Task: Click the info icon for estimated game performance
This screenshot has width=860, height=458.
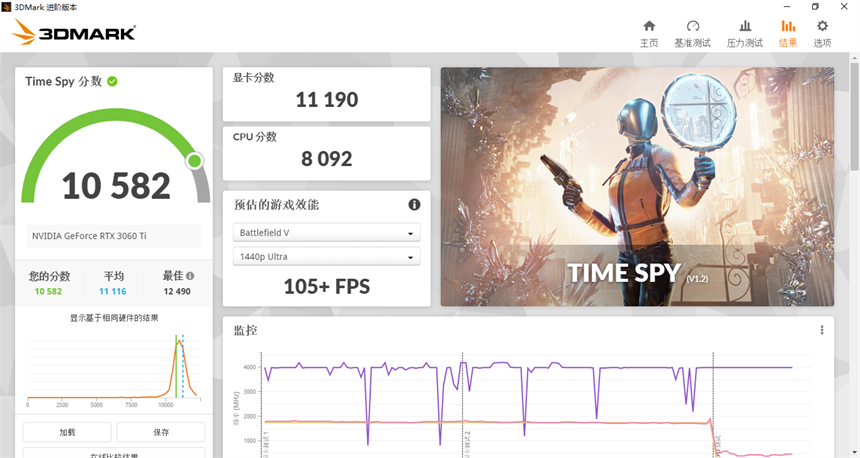Action: [414, 205]
